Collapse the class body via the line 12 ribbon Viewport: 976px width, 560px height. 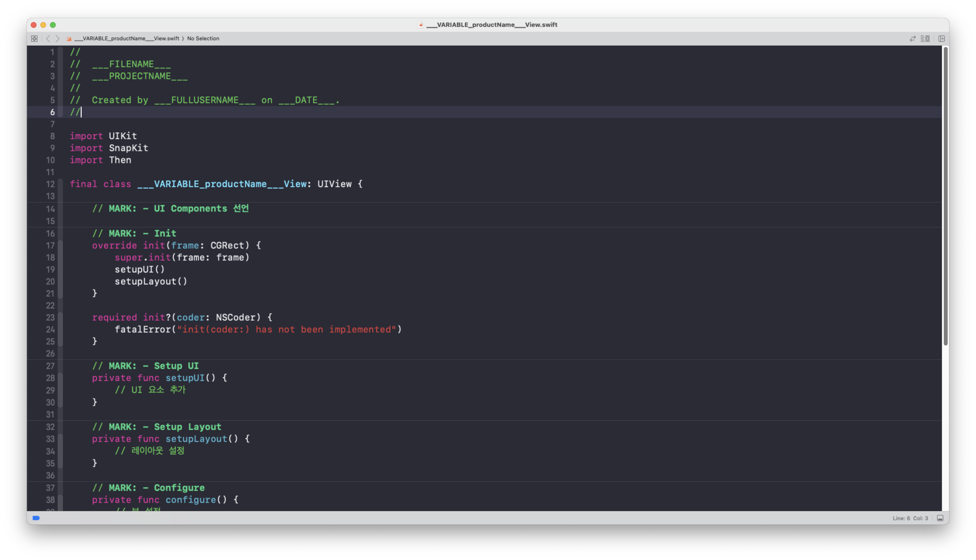click(61, 184)
